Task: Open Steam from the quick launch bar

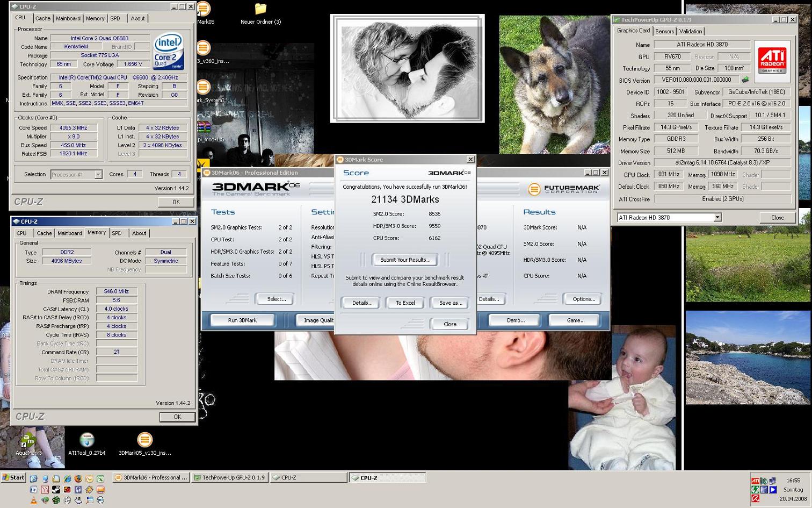Action: pos(56,490)
